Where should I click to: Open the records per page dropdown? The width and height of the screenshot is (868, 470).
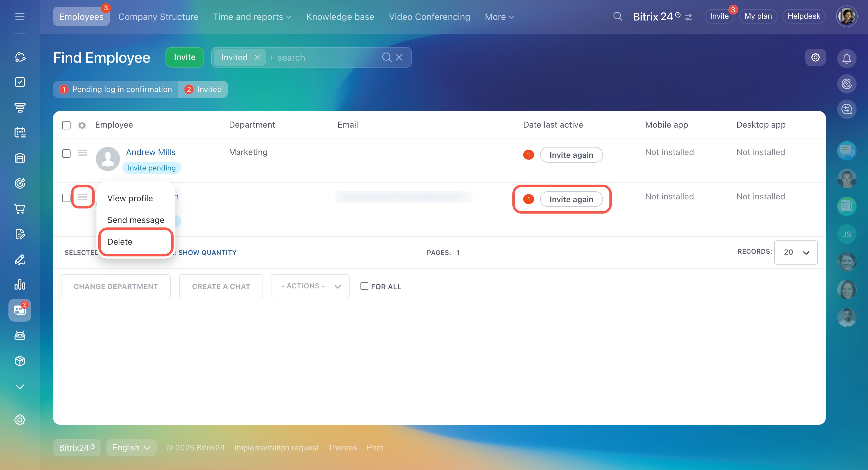pyautogui.click(x=796, y=252)
